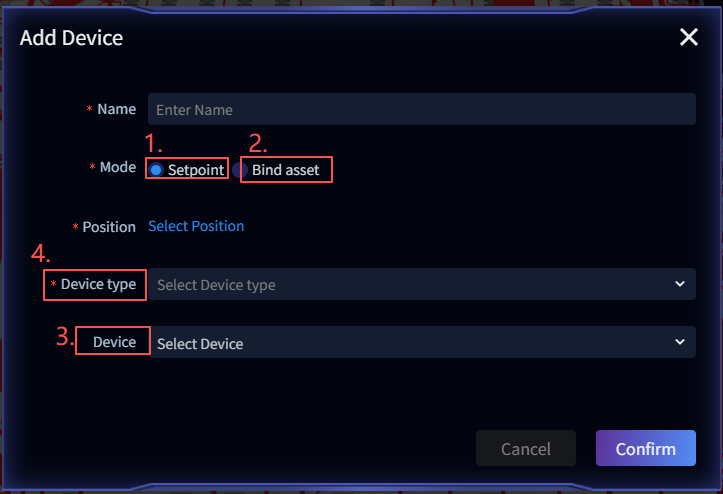Viewport: 723px width, 494px height.
Task: Click the Setpoint mode label text
Action: pyautogui.click(x=196, y=170)
